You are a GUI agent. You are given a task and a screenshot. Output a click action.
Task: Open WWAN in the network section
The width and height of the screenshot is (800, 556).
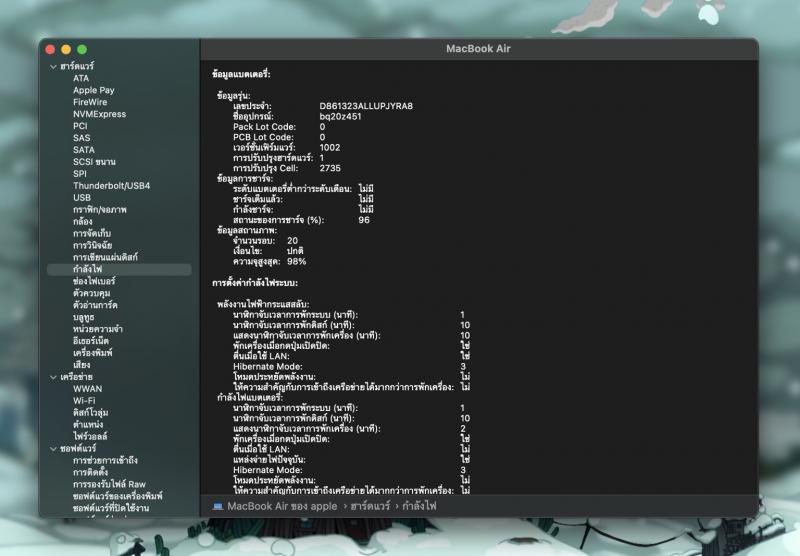pyautogui.click(x=87, y=388)
